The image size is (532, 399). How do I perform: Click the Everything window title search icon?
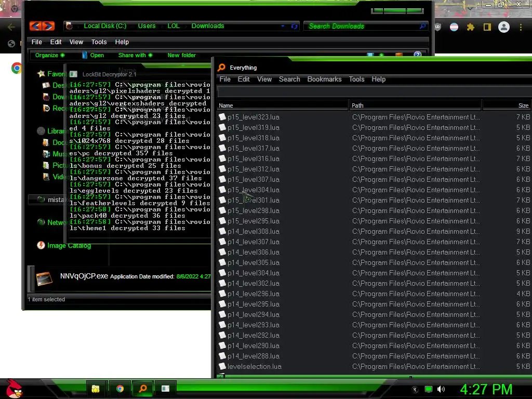point(221,68)
